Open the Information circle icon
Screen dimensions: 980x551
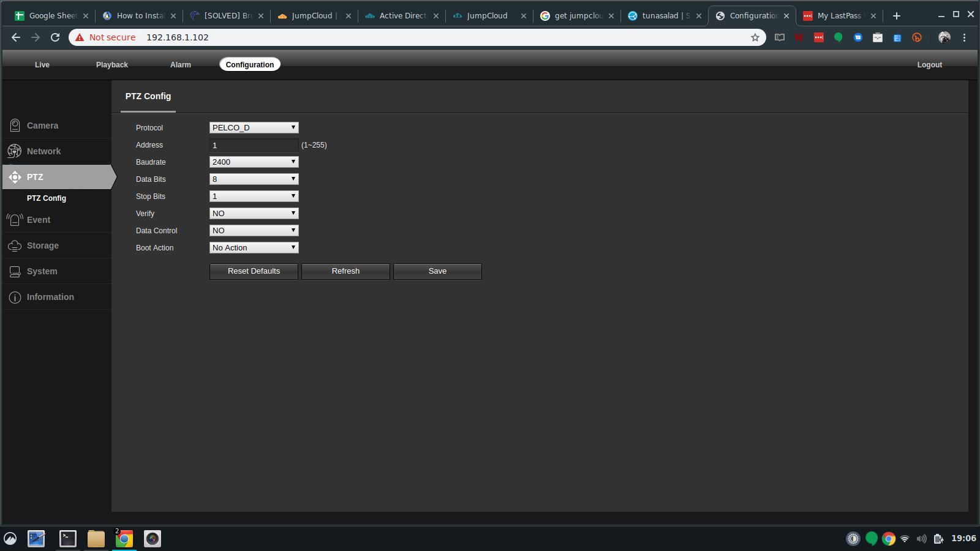pyautogui.click(x=15, y=297)
